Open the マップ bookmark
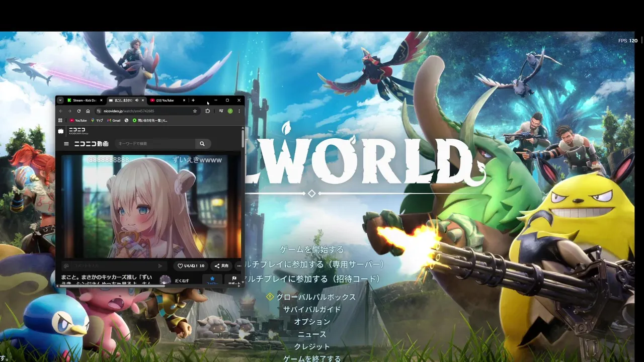 (98, 120)
